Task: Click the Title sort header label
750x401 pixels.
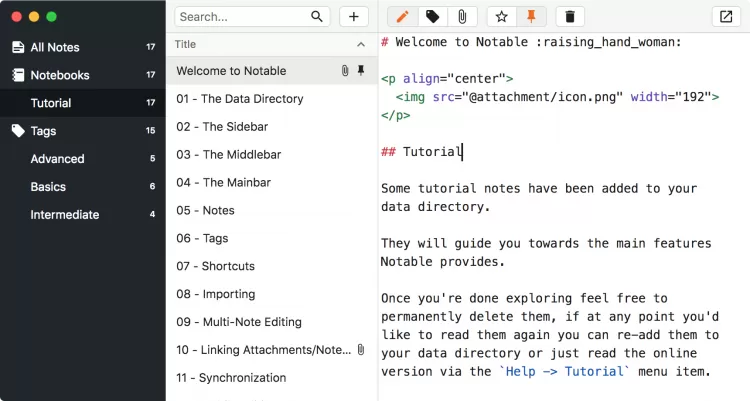Action: pos(185,45)
